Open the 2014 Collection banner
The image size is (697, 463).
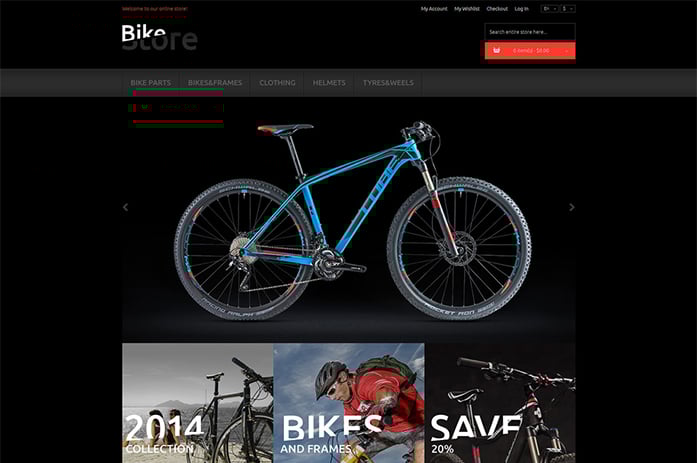pyautogui.click(x=198, y=403)
